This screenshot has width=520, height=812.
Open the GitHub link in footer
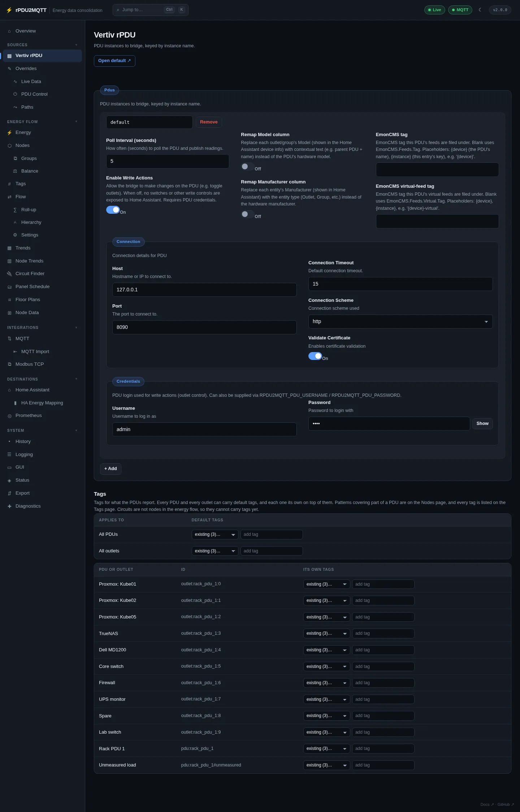pyautogui.click(x=506, y=804)
